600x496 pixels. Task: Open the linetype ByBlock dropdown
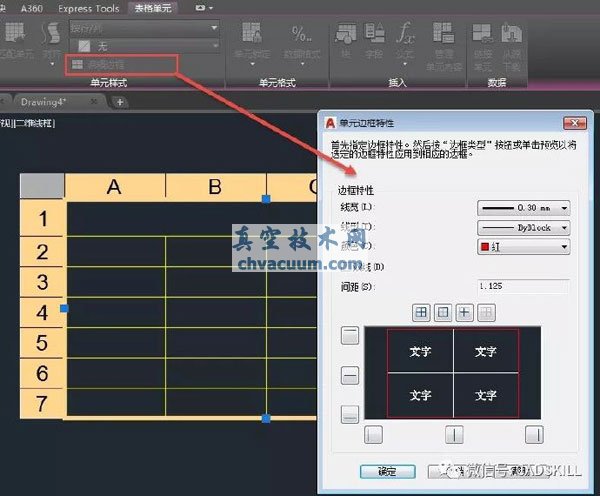523,228
